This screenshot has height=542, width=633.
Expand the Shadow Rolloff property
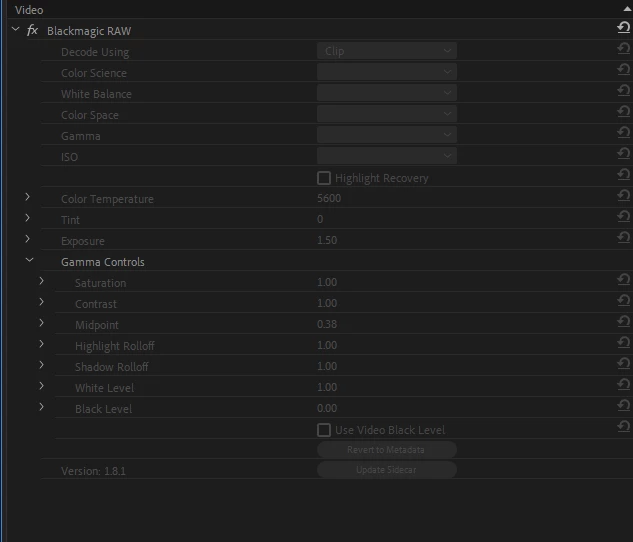pyautogui.click(x=41, y=364)
